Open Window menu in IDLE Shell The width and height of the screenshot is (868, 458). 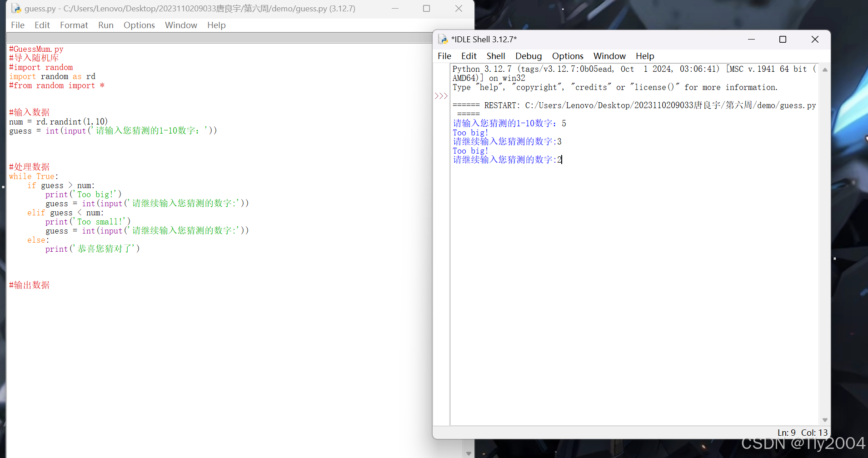(x=609, y=56)
